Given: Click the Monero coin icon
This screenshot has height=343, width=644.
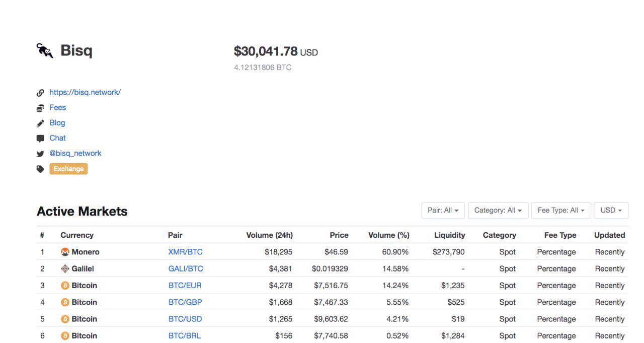Looking at the screenshot, I should (x=65, y=252).
